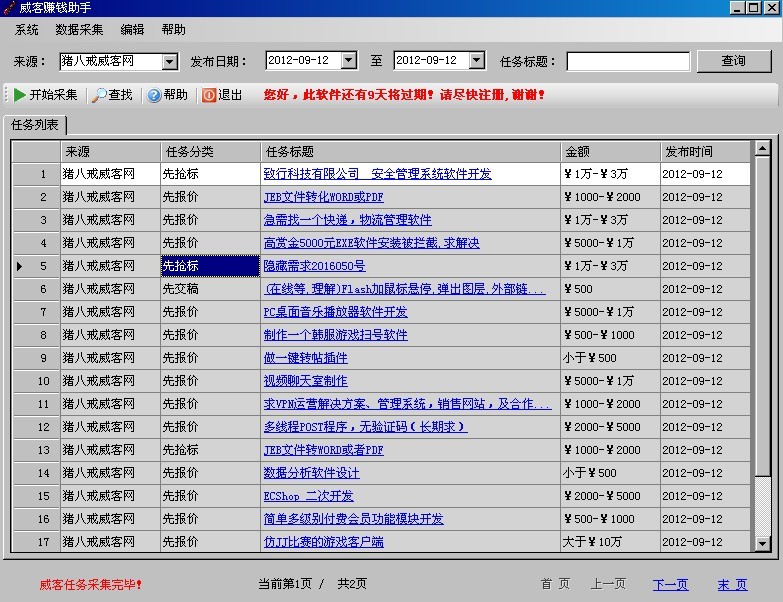Screen dimensions: 783x602
Task: Open the Flash加鼠标悬停 task link
Action: [x=404, y=289]
